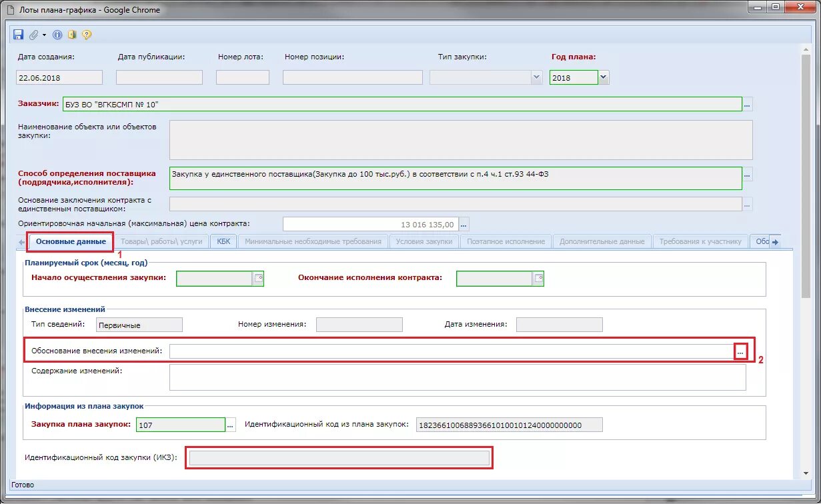Viewport: 821px width, 504px height.
Task: Open the Тип закупки dropdown
Action: click(536, 77)
